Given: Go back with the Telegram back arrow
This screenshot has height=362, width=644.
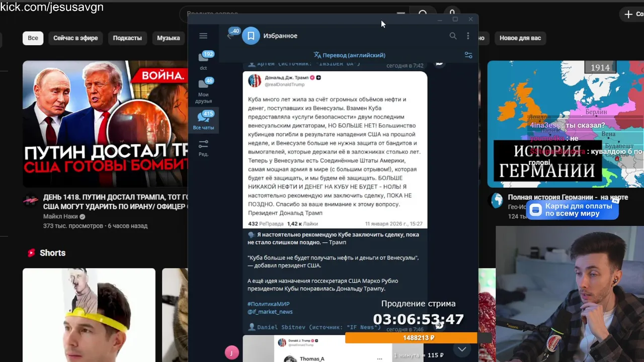Looking at the screenshot, I should pos(230,36).
